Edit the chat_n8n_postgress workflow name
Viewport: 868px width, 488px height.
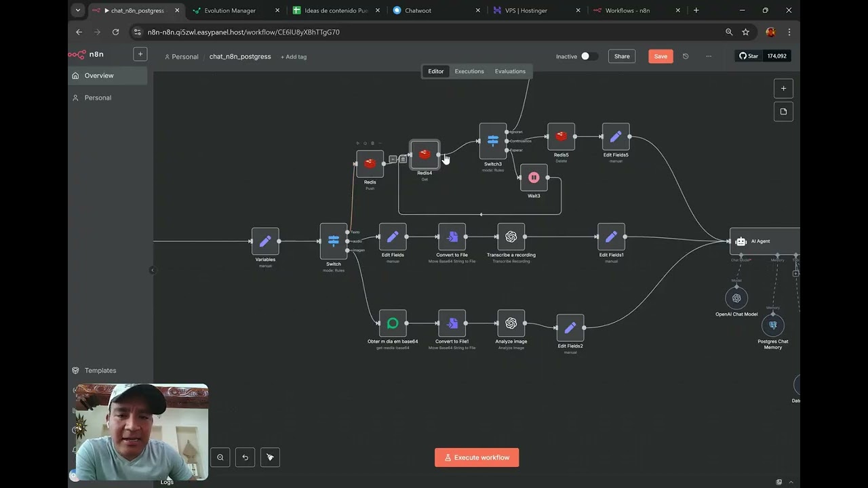(x=240, y=57)
